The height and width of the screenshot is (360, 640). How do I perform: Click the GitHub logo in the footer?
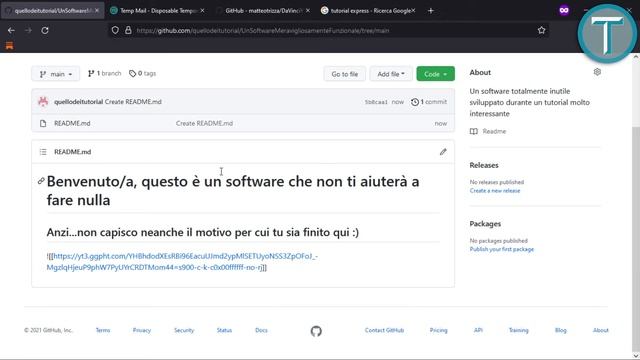pyautogui.click(x=316, y=331)
